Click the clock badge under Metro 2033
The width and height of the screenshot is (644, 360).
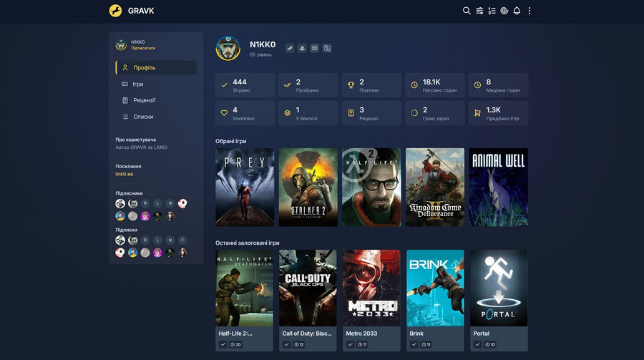[362, 344]
